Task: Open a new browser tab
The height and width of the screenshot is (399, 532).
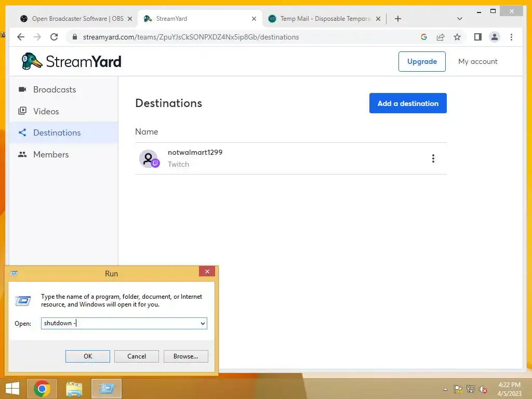Action: coord(397,19)
